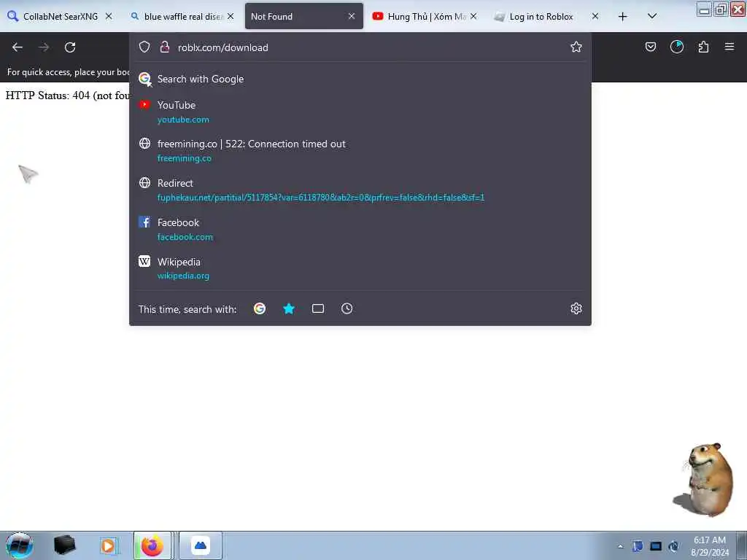Screen dimensions: 747x560
Task: Open the Firefox application menu
Action: [729, 47]
